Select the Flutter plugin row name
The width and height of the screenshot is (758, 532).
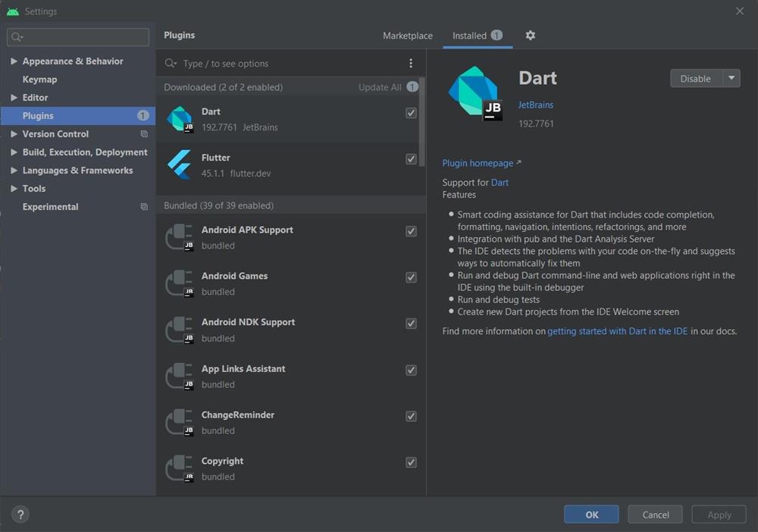click(x=215, y=158)
